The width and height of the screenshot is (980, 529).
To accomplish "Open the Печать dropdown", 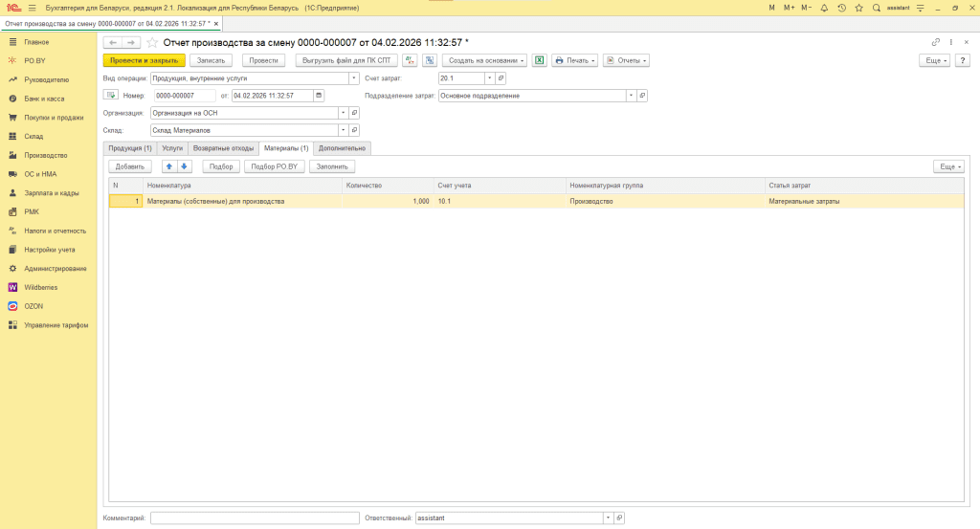I will coord(575,60).
